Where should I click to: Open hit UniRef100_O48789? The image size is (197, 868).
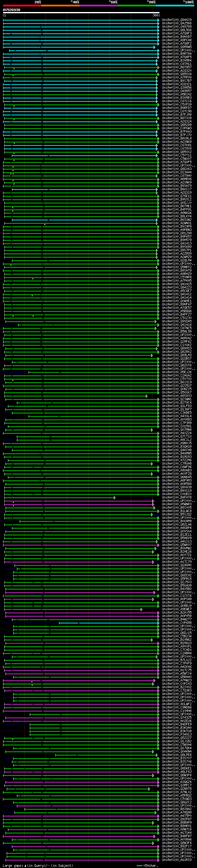(x=177, y=26)
